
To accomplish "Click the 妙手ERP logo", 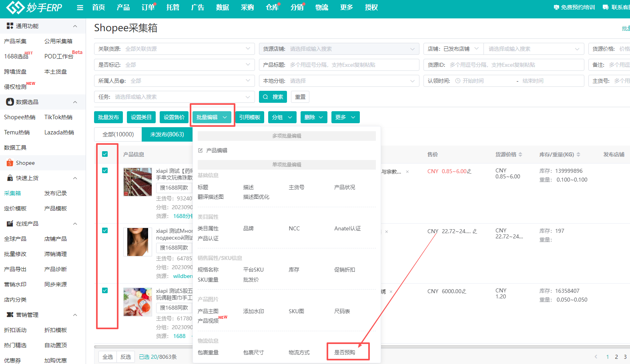I will [x=34, y=7].
